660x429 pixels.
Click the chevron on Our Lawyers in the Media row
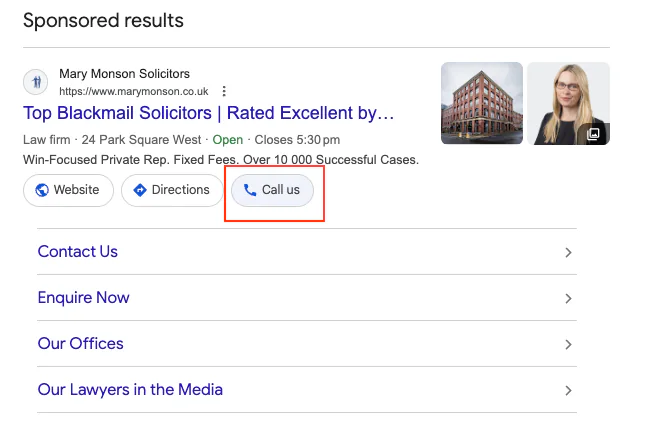click(568, 390)
